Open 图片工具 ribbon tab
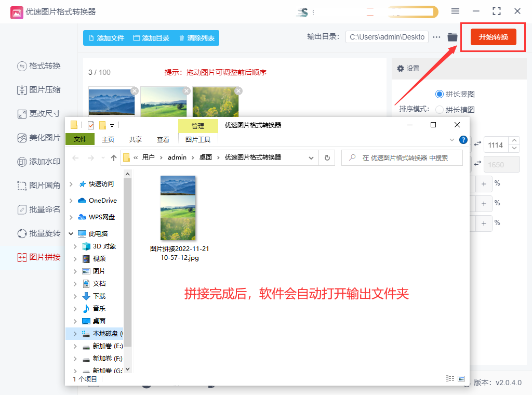Viewport: 532px width, 395px height. point(198,139)
